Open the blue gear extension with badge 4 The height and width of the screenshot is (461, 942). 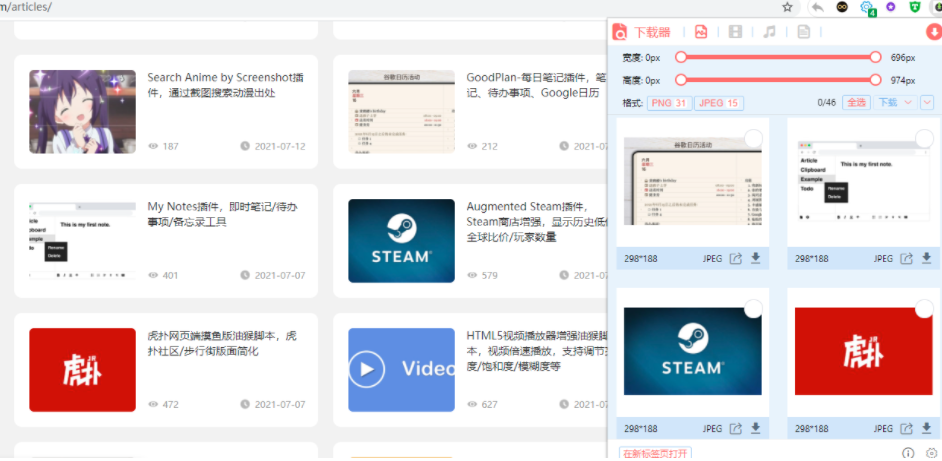(868, 8)
